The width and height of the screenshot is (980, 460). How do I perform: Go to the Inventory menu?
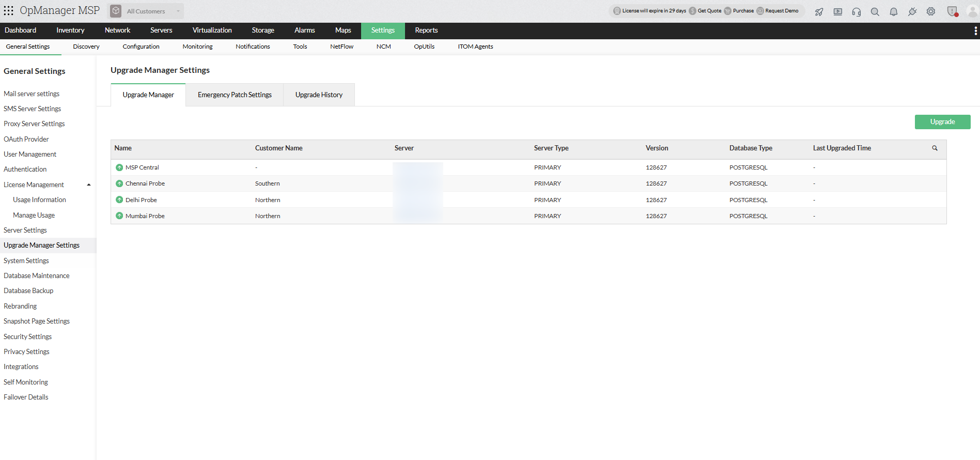[70, 30]
